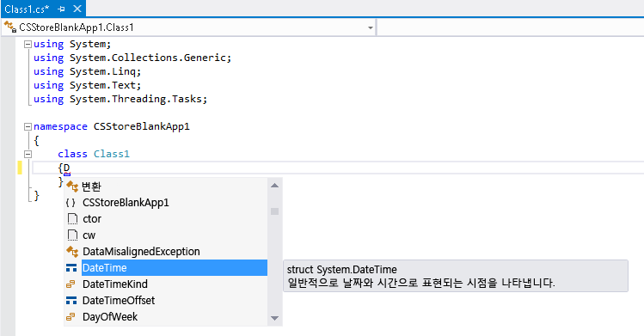Select 변환 in the completion list

coord(166,186)
